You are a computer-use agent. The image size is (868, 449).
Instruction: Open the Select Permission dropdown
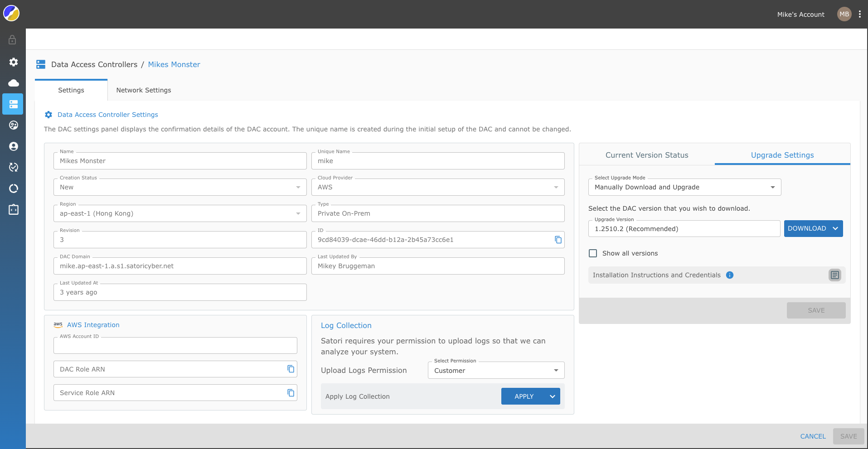496,370
